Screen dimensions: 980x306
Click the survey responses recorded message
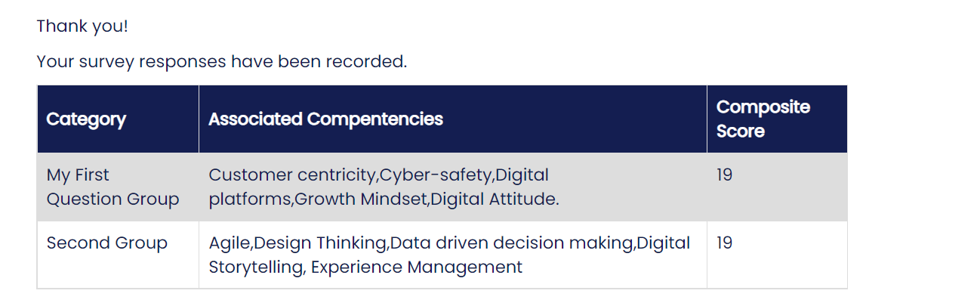point(222,61)
